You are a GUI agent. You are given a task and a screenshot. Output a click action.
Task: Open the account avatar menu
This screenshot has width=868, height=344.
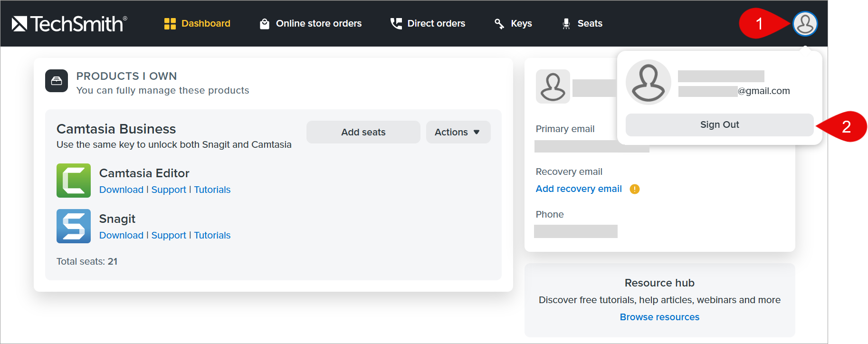(805, 23)
